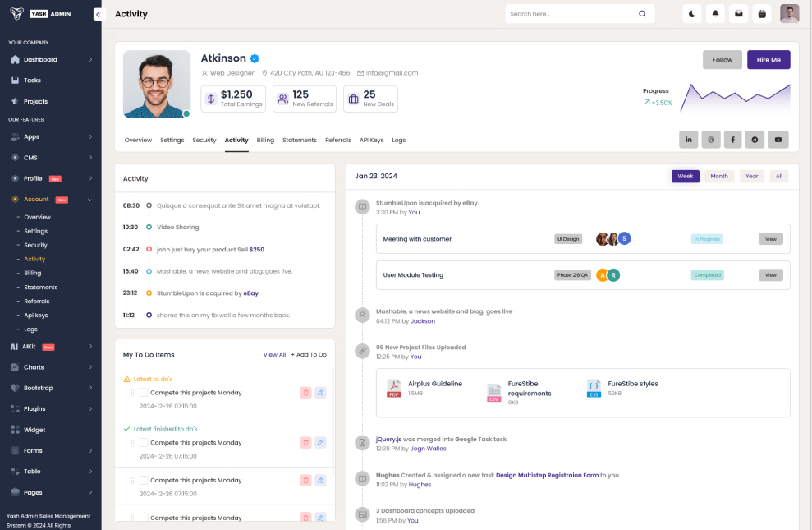Select the Year timeline filter
This screenshot has height=530, width=812.
[751, 176]
